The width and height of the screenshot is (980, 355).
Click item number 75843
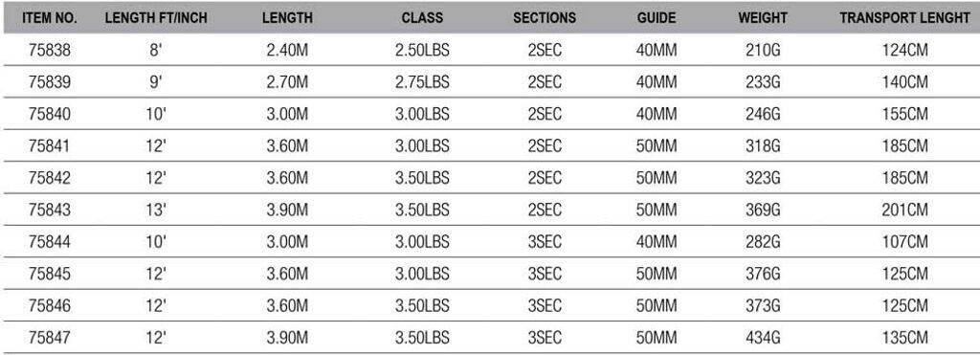50,210
